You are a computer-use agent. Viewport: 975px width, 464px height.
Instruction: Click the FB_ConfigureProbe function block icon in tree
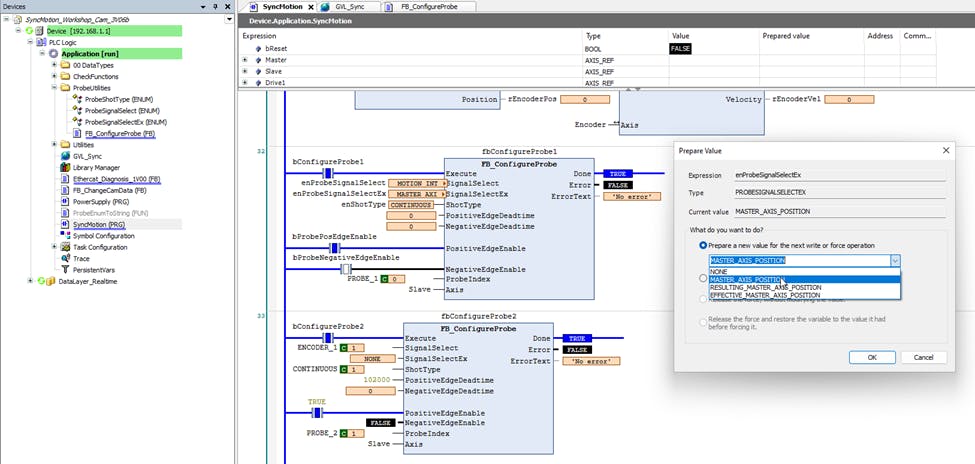(x=77, y=133)
